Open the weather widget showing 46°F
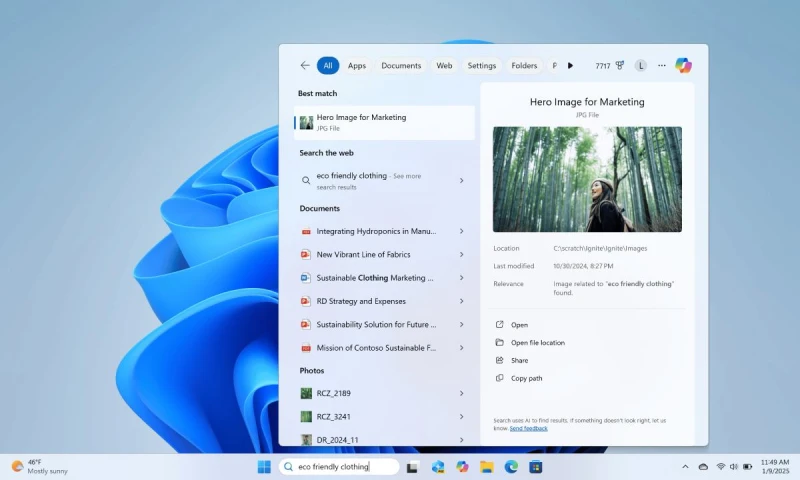This screenshot has width=800, height=480. coord(40,467)
